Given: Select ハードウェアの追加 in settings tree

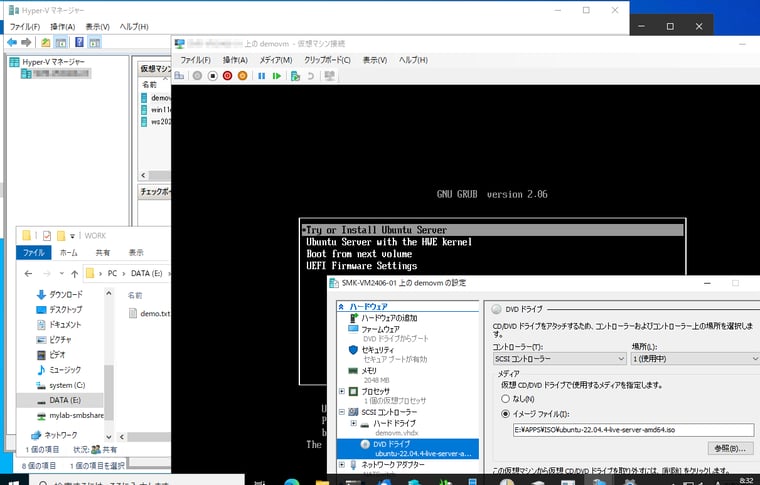Looking at the screenshot, I should 389,318.
